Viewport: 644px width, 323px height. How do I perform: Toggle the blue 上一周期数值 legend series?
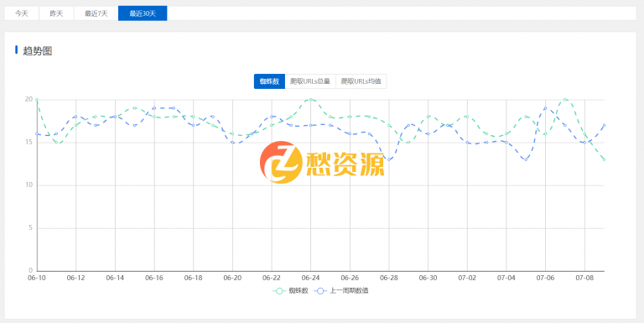342,291
